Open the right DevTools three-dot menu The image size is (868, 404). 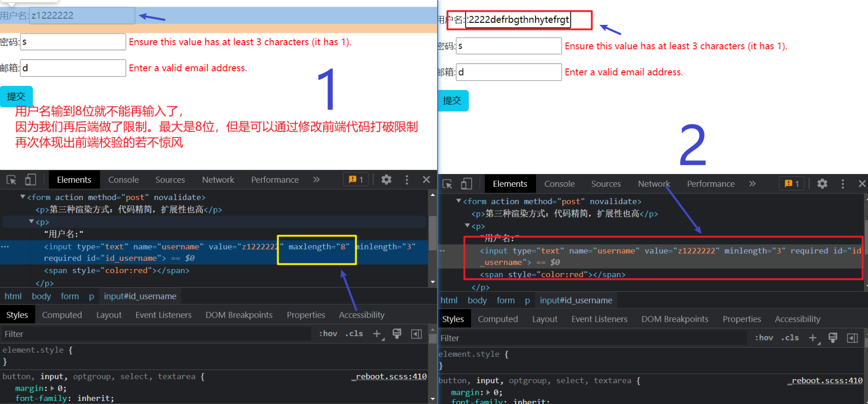(x=843, y=184)
